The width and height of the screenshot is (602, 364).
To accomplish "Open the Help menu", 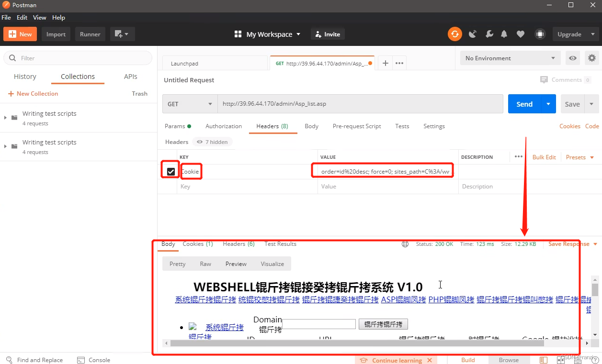I will pyautogui.click(x=58, y=17).
